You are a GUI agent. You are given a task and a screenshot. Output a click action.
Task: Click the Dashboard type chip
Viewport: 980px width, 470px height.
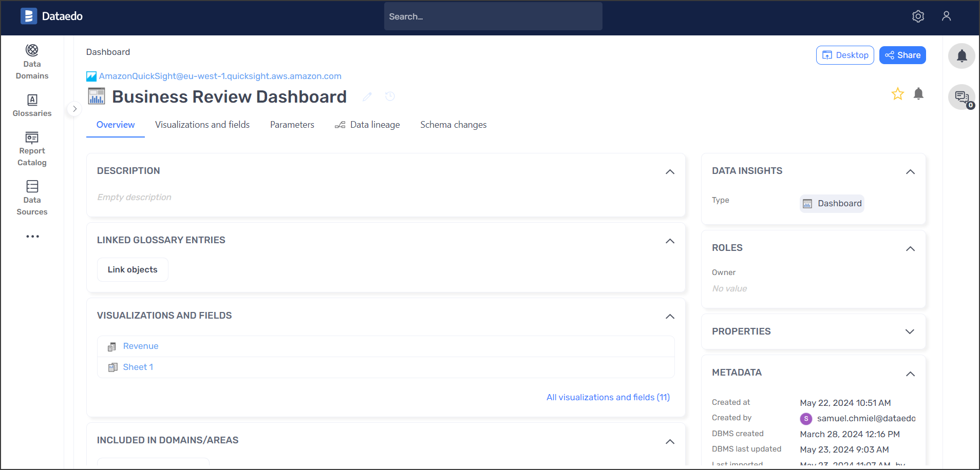pyautogui.click(x=832, y=204)
